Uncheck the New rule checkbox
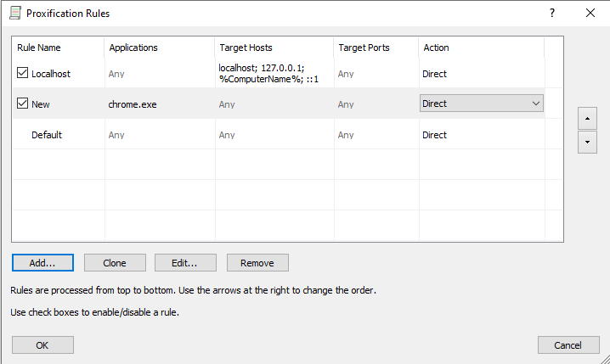The width and height of the screenshot is (610, 364). (x=23, y=104)
